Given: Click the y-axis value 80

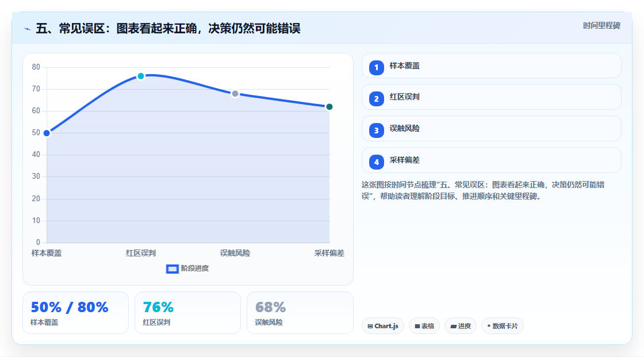Looking at the screenshot, I should coord(36,67).
